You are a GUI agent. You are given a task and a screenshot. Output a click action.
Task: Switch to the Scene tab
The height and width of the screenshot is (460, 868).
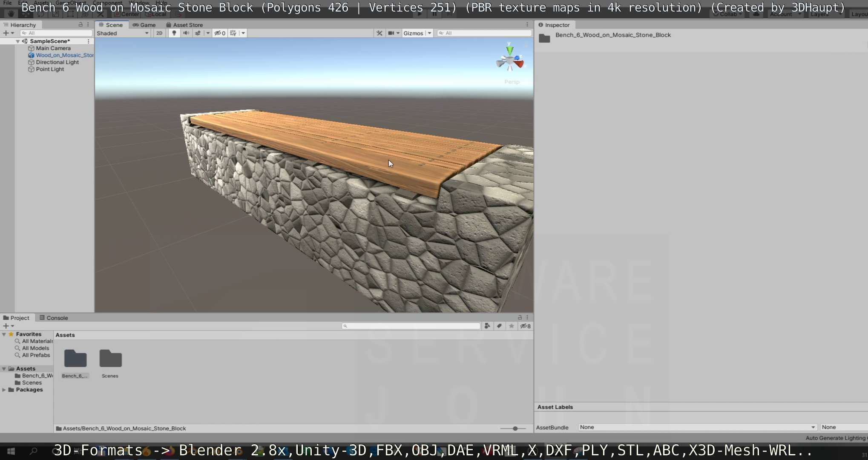111,25
